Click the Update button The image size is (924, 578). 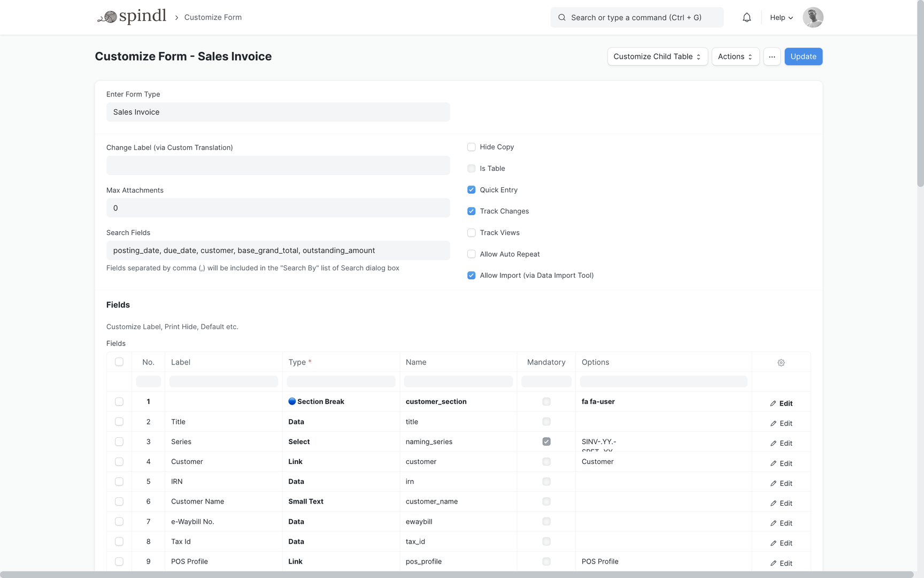coord(803,56)
